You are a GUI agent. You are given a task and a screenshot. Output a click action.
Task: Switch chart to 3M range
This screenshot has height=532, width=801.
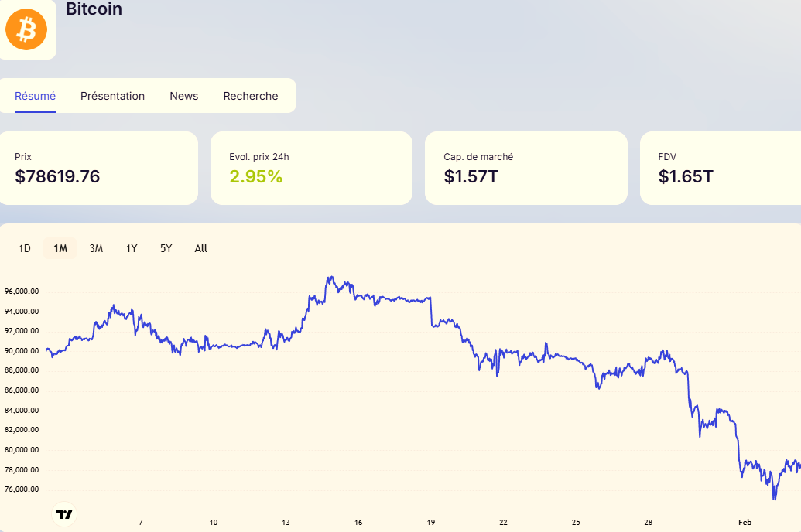(x=96, y=248)
